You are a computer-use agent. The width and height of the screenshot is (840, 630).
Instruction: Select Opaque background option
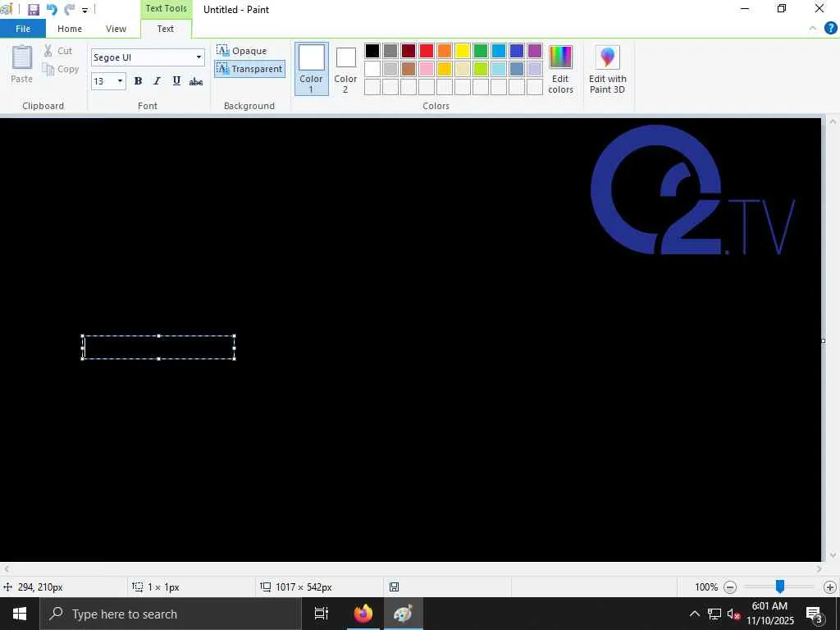pos(242,51)
